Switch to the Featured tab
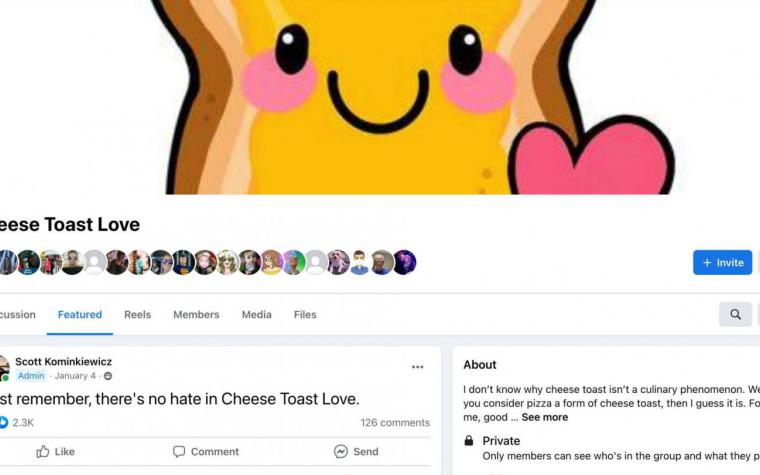The image size is (760, 475). click(80, 315)
